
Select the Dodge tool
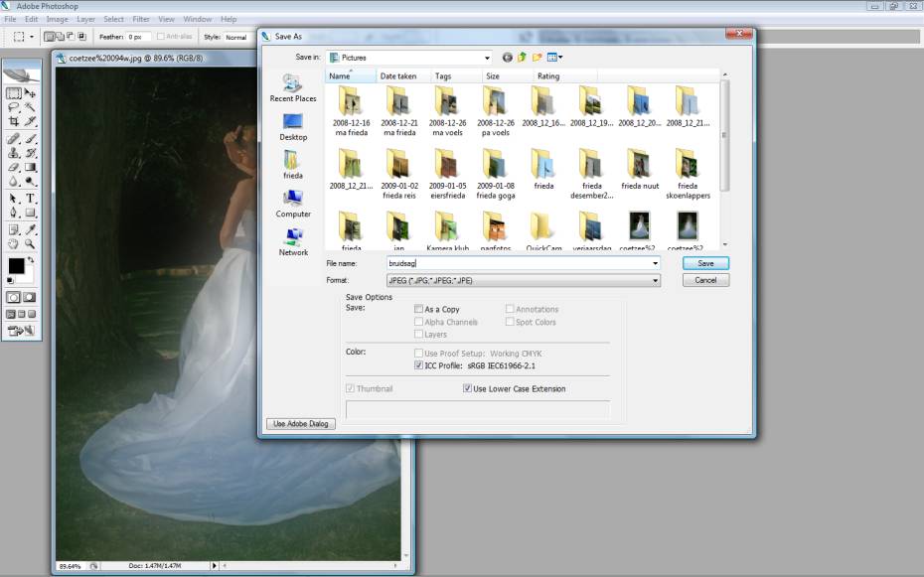(x=30, y=182)
